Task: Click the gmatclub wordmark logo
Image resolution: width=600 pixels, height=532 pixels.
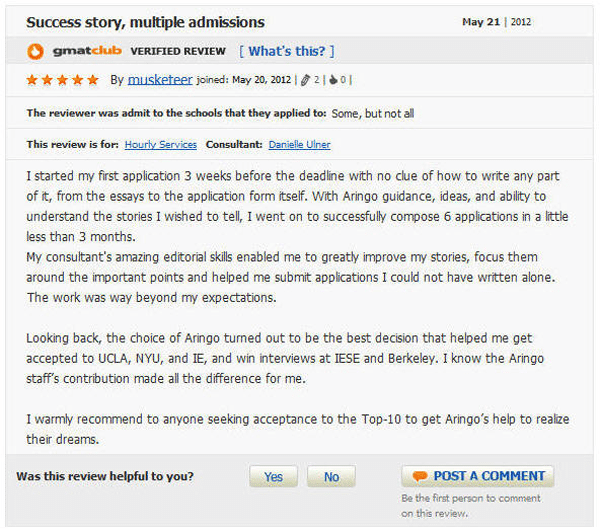Action: click(87, 51)
